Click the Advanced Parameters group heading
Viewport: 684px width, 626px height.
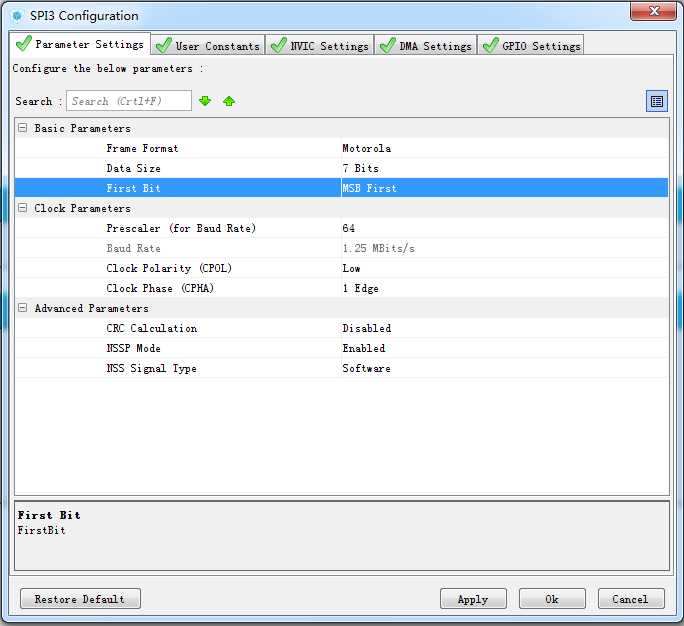pyautogui.click(x=92, y=308)
